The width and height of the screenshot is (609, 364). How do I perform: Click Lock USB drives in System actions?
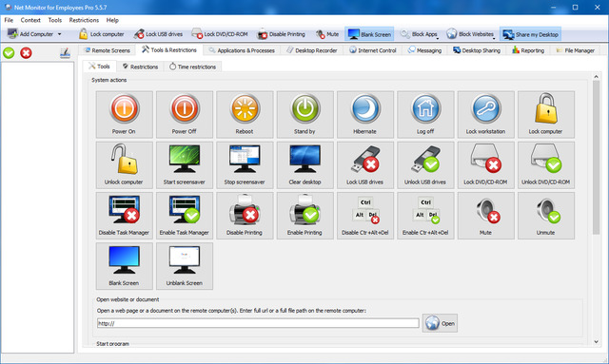tap(365, 165)
